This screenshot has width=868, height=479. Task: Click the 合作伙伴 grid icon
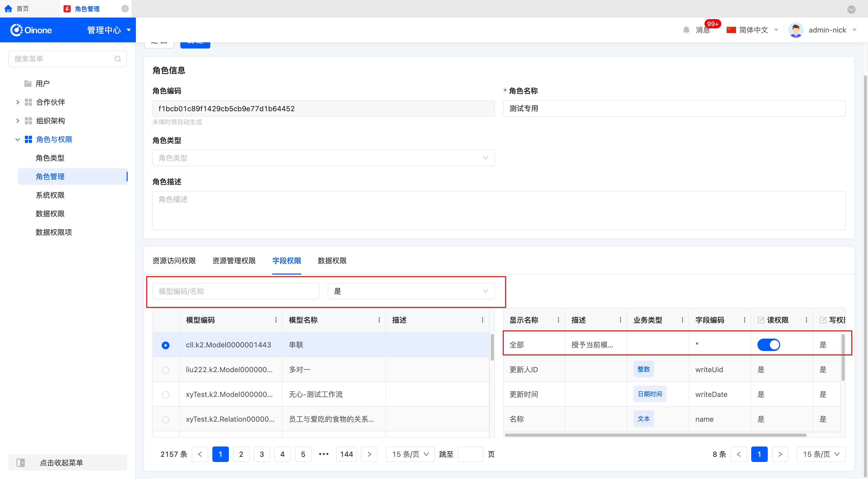click(x=28, y=102)
